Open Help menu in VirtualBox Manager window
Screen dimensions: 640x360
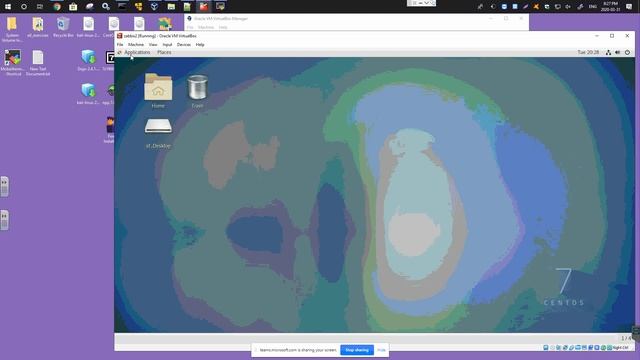[x=223, y=27]
